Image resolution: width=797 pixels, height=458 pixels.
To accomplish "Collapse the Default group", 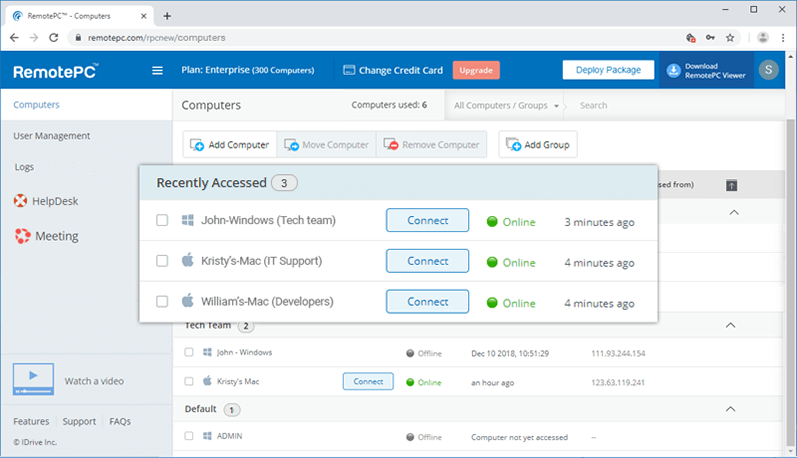I will click(730, 409).
